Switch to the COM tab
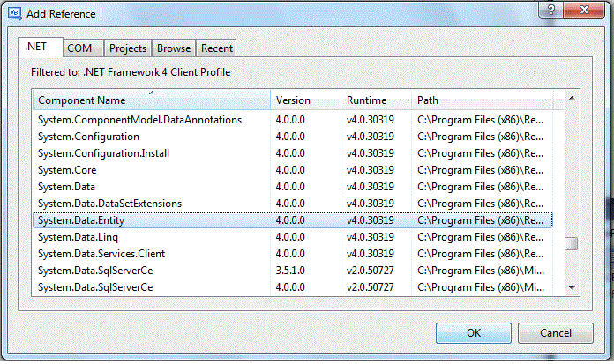Screen dimensions: 614x364 (84, 48)
